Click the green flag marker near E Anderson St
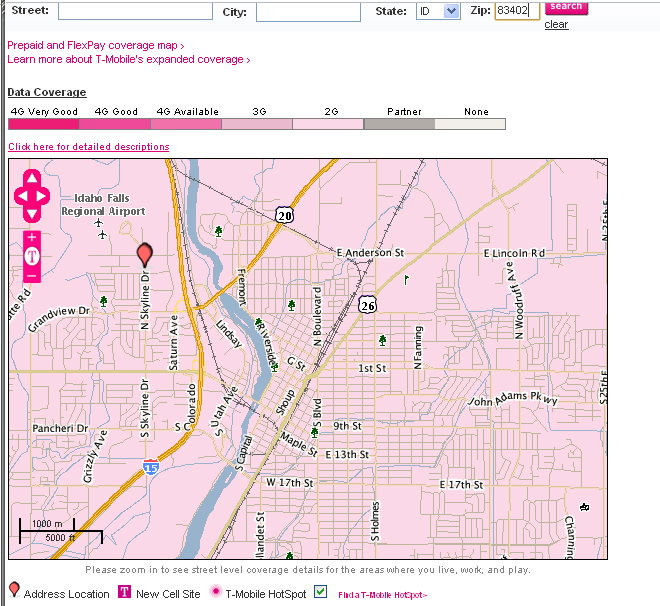 [406, 279]
